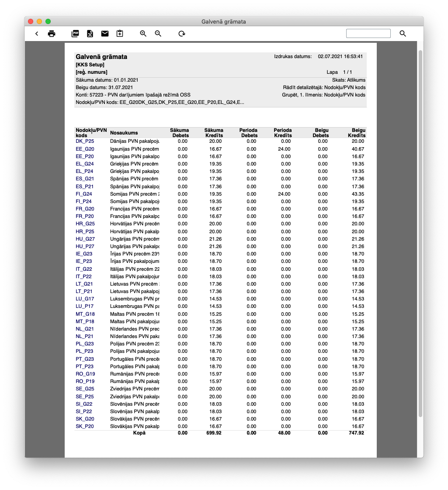The width and height of the screenshot is (448, 490).
Task: Focus the search text field
Action: click(x=368, y=34)
